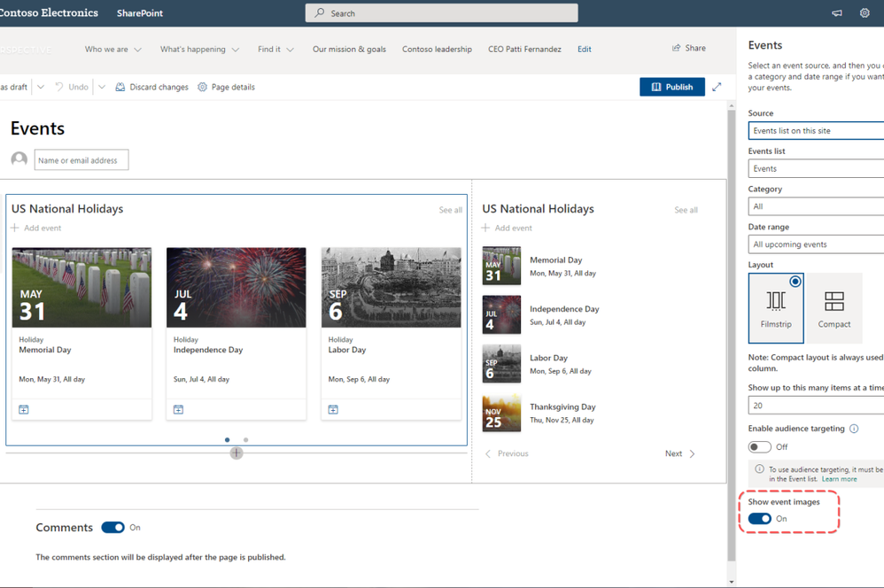Click the Learn more link

point(839,479)
